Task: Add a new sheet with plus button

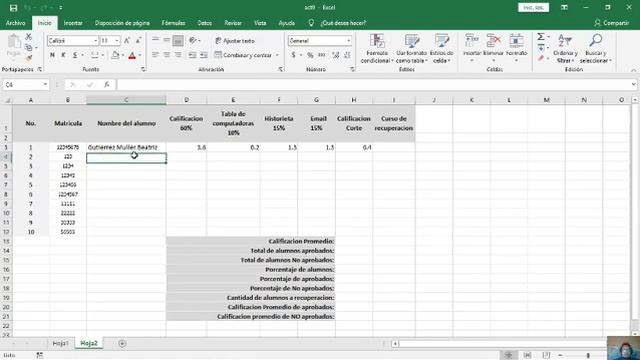Action: (x=122, y=344)
